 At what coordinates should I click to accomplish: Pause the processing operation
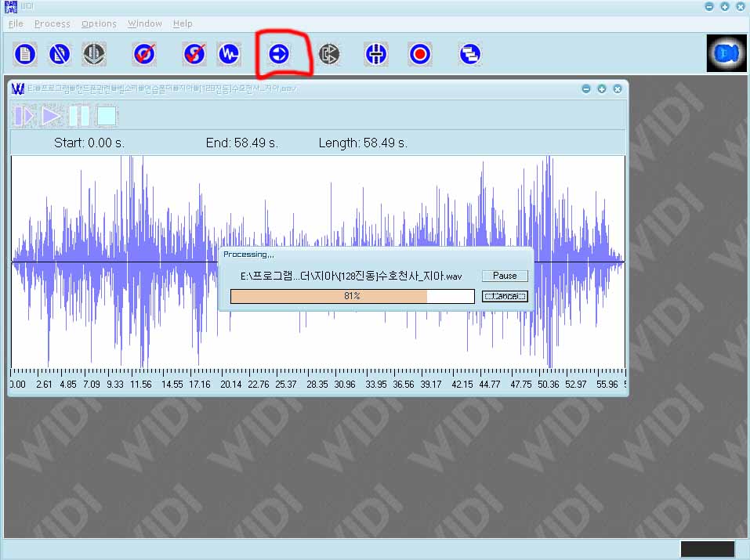pyautogui.click(x=505, y=276)
